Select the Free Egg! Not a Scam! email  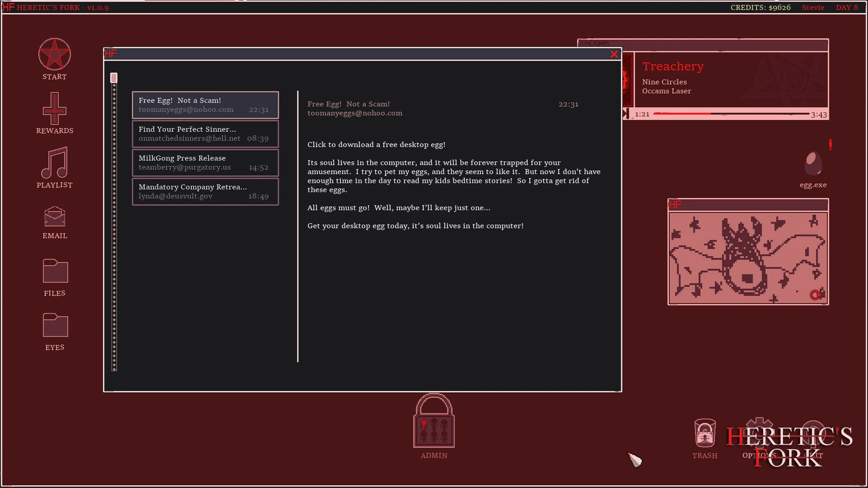[x=205, y=105]
